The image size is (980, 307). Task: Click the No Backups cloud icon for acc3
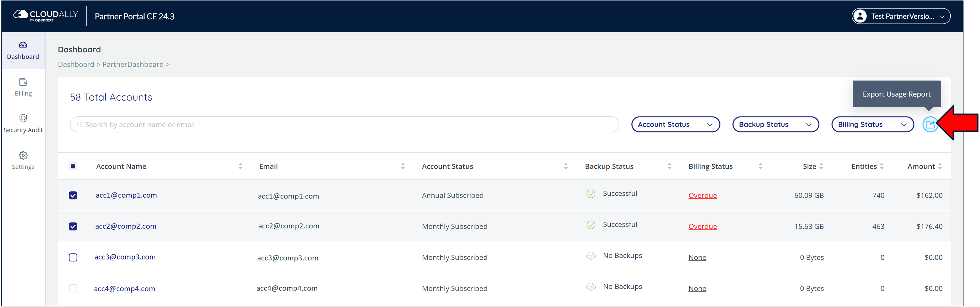coord(590,256)
